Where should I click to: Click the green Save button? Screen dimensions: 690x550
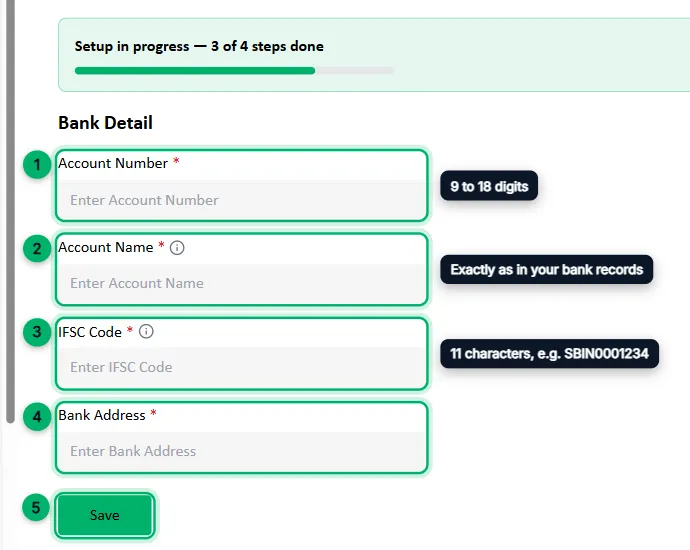[105, 515]
